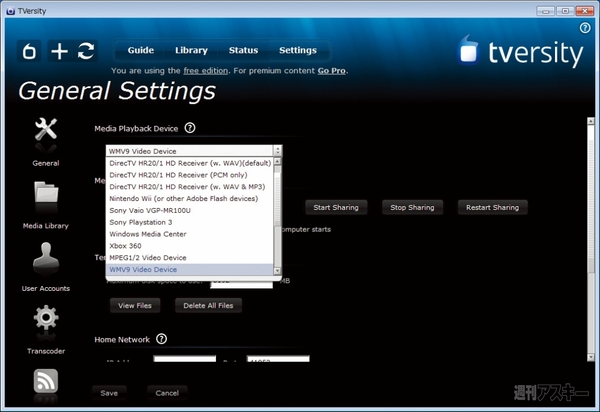Click the refresh library icon
The image size is (600, 412).
(86, 51)
